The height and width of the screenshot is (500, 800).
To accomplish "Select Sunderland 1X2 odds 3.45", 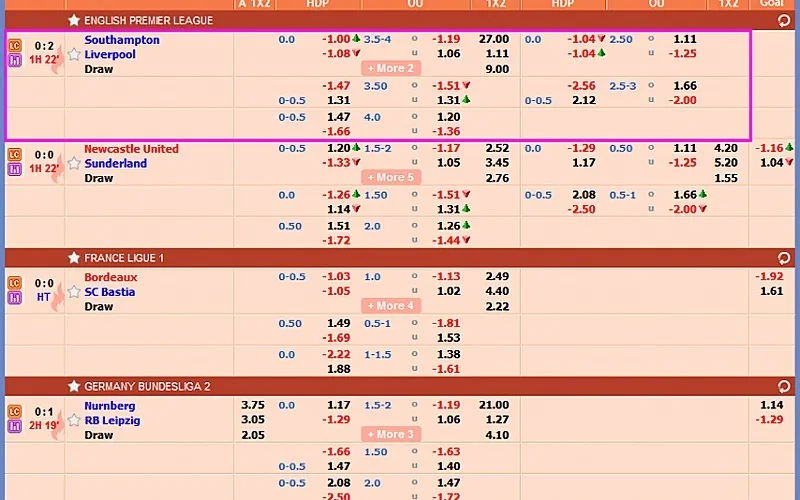I will (x=497, y=163).
